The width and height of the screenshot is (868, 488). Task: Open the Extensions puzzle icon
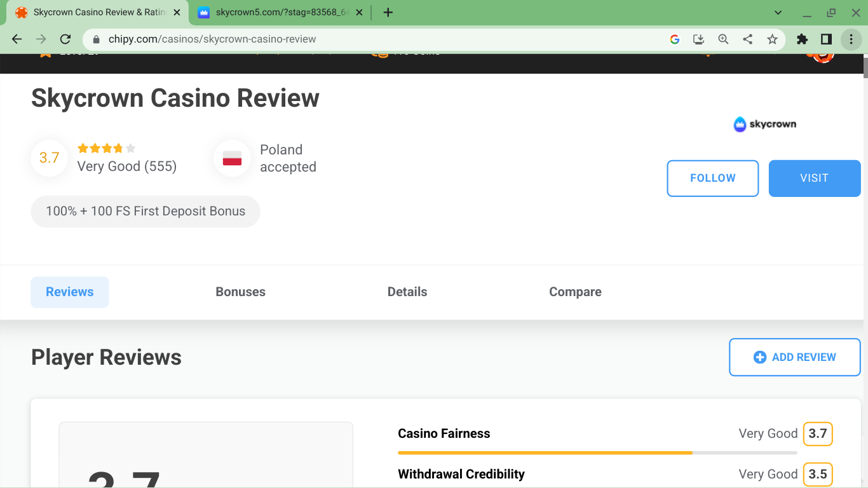(802, 39)
